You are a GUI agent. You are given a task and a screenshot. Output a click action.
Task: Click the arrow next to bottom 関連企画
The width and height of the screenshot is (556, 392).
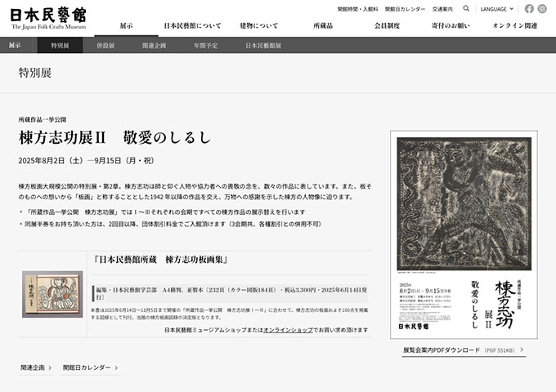[x=50, y=368]
